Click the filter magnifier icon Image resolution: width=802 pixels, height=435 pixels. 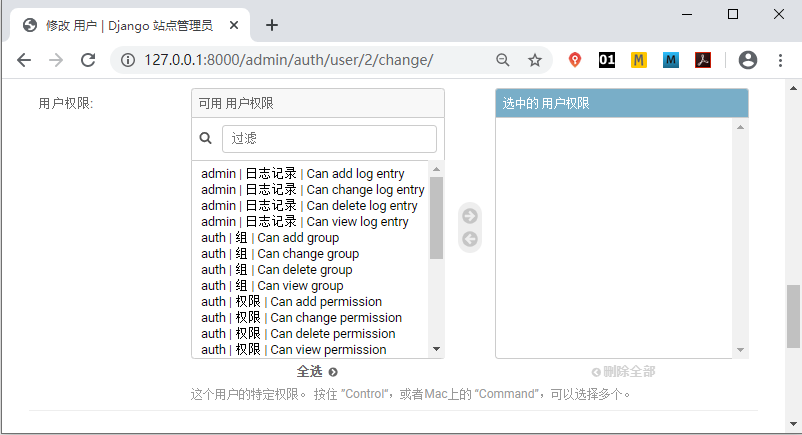point(206,138)
